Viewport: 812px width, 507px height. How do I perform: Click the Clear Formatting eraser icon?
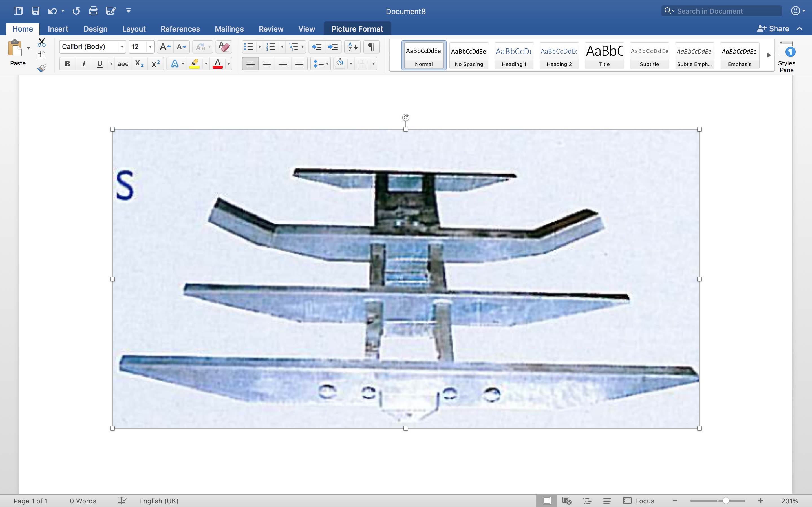tap(224, 46)
